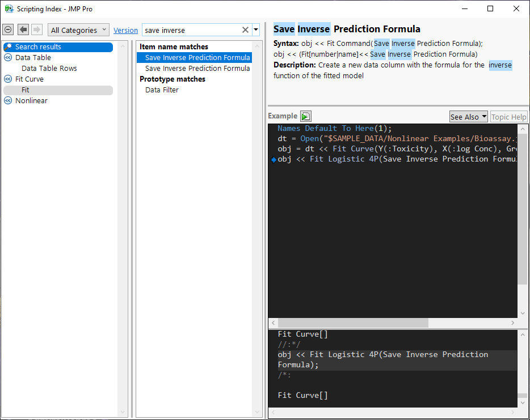Viewport: 530px width, 420px height.
Task: Click the Data Table message icon
Action: (x=8, y=57)
